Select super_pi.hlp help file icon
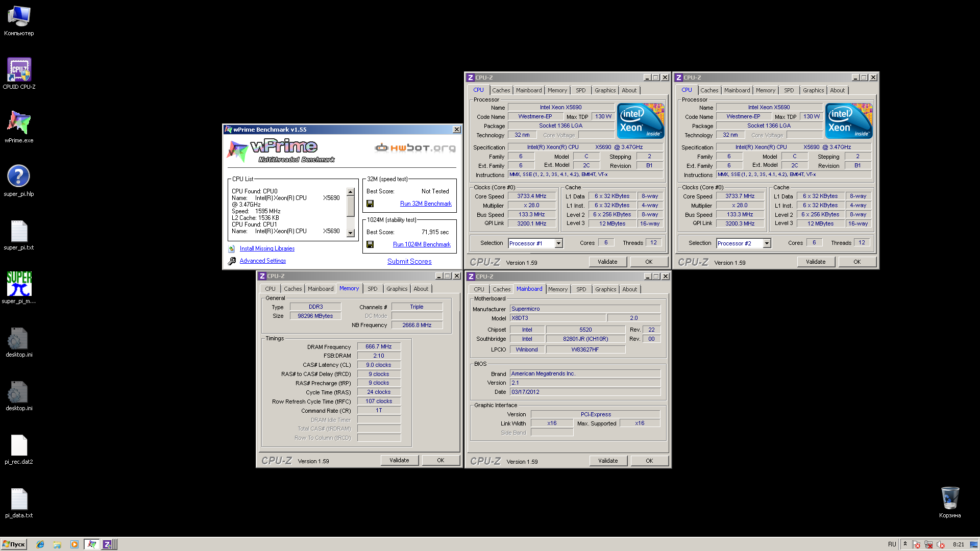980x551 pixels. (19, 181)
